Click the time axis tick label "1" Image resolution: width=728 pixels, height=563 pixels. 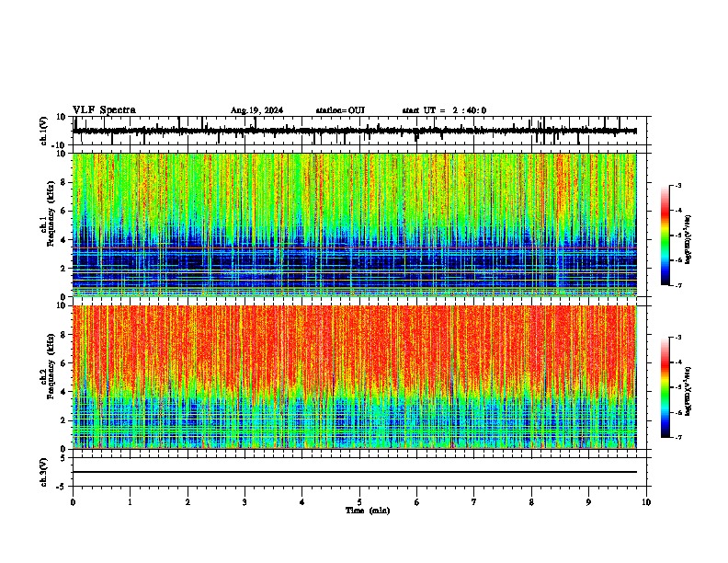tap(130, 502)
